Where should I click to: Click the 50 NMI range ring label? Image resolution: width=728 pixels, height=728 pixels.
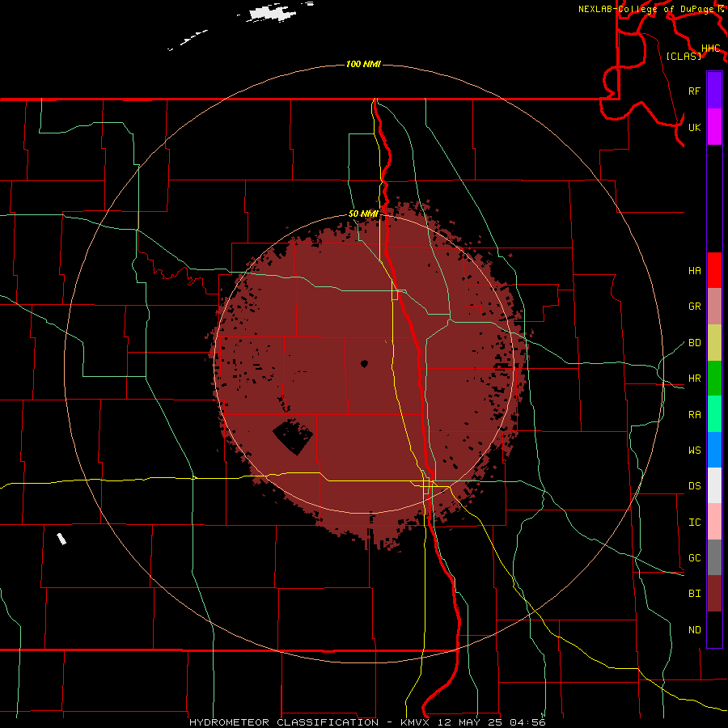[363, 214]
